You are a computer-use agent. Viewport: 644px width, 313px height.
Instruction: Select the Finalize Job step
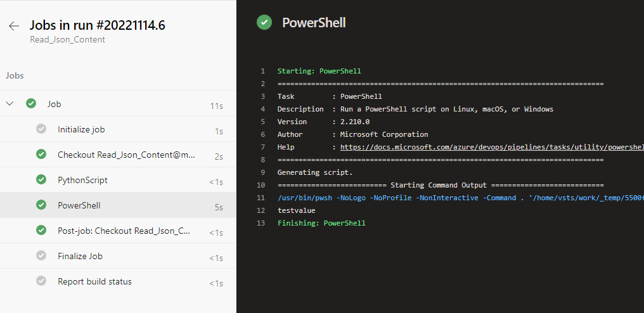coord(118,256)
